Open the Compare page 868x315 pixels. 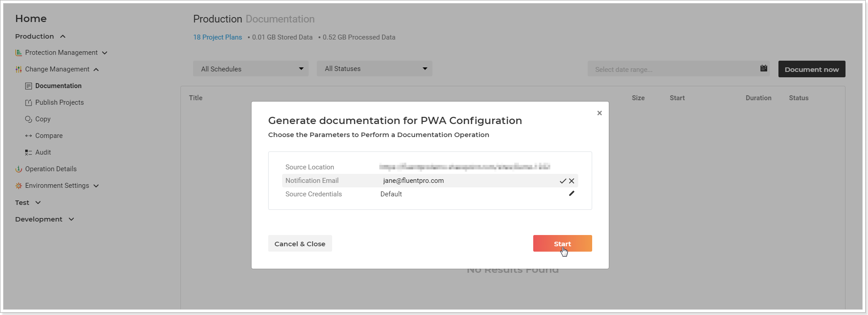coord(49,136)
